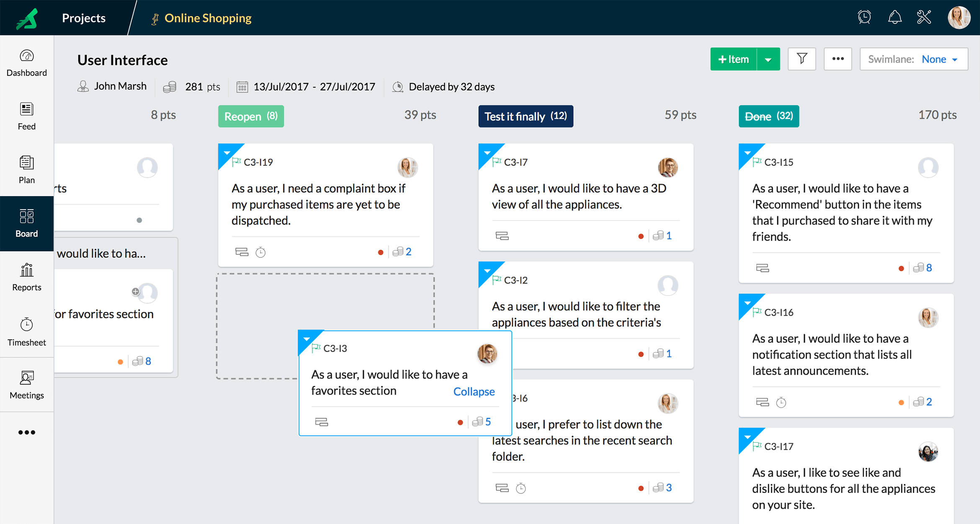Viewport: 980px width, 524px height.
Task: Click the Test it finally (12) header
Action: [526, 116]
